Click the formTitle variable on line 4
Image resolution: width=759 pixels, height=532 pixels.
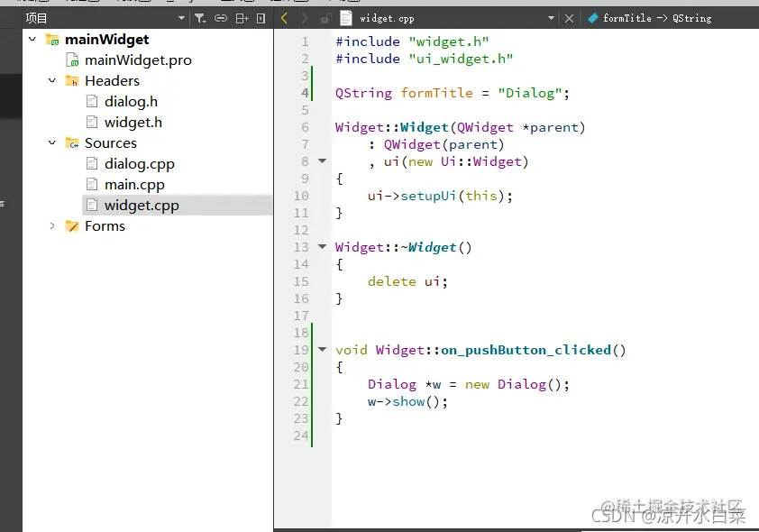(x=436, y=93)
